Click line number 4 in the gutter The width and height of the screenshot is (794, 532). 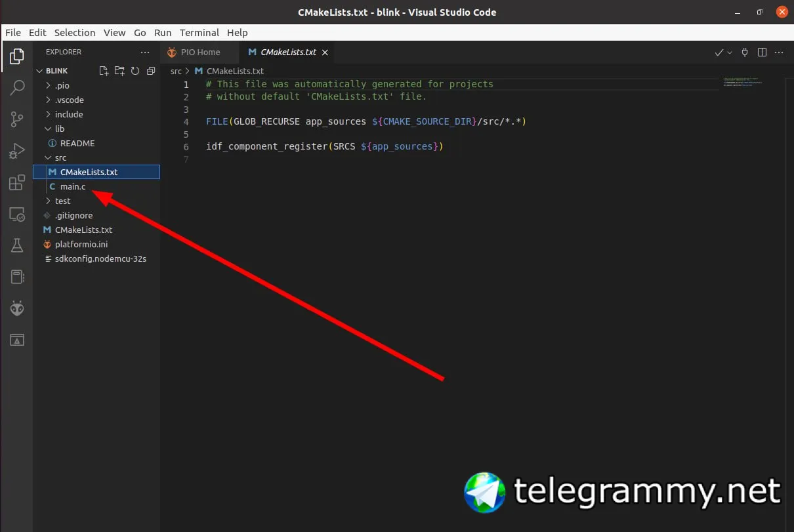(186, 121)
